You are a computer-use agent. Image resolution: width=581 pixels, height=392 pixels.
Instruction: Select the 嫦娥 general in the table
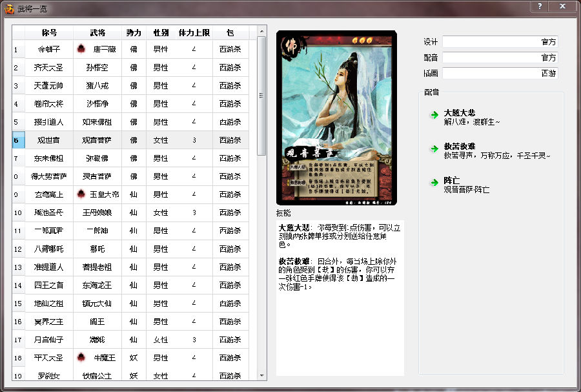tap(97, 339)
